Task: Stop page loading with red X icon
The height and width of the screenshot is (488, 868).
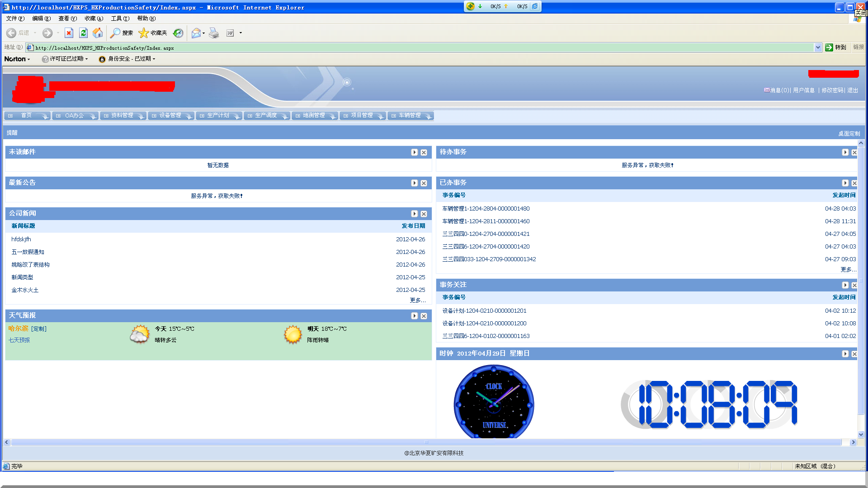Action: click(x=69, y=33)
